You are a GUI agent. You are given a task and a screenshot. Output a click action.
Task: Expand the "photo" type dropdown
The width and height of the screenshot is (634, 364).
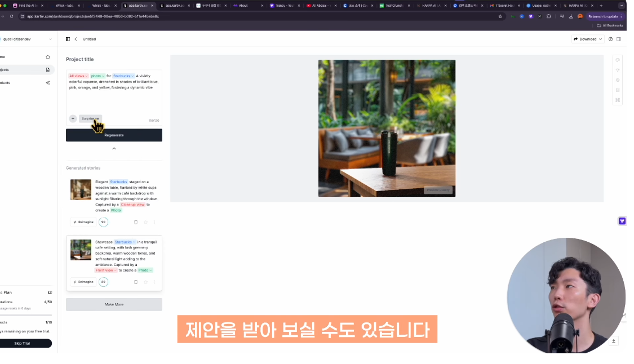coord(97,76)
